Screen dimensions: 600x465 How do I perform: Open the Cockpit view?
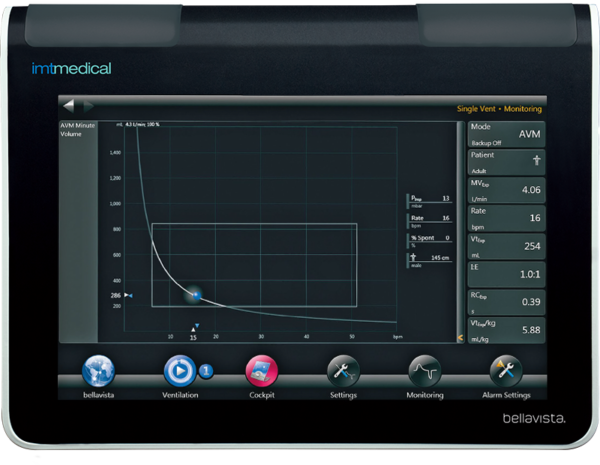pos(261,372)
